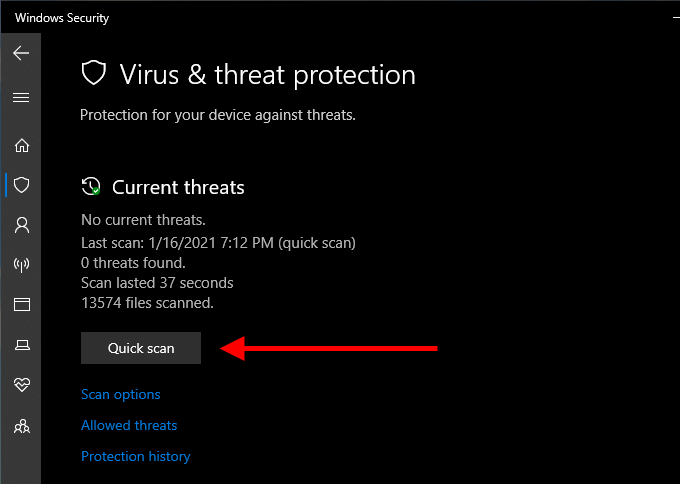This screenshot has height=484, width=680.
Task: Click the Virus & threat protection heading
Action: point(267,75)
